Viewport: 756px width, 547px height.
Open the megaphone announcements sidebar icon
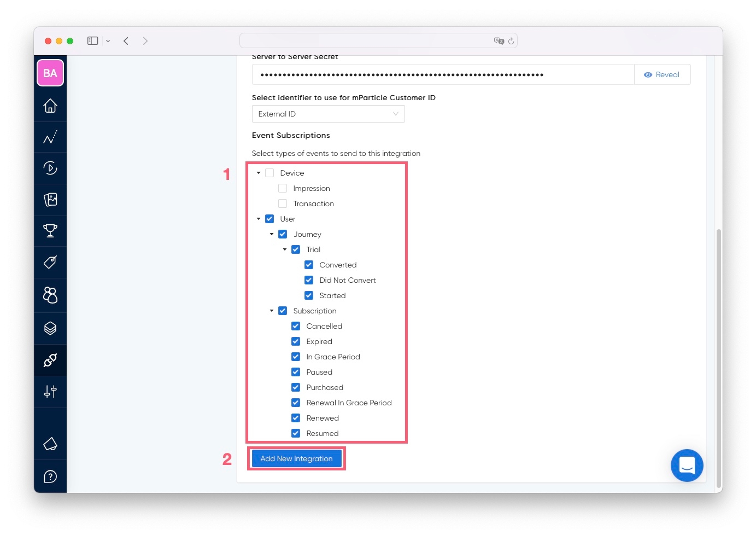pos(50,444)
